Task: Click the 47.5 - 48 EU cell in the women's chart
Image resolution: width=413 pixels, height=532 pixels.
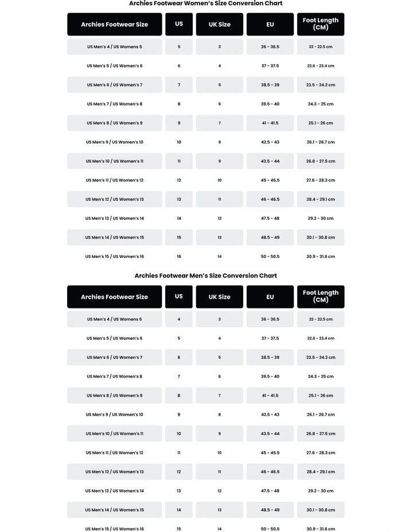Action: pyautogui.click(x=270, y=218)
